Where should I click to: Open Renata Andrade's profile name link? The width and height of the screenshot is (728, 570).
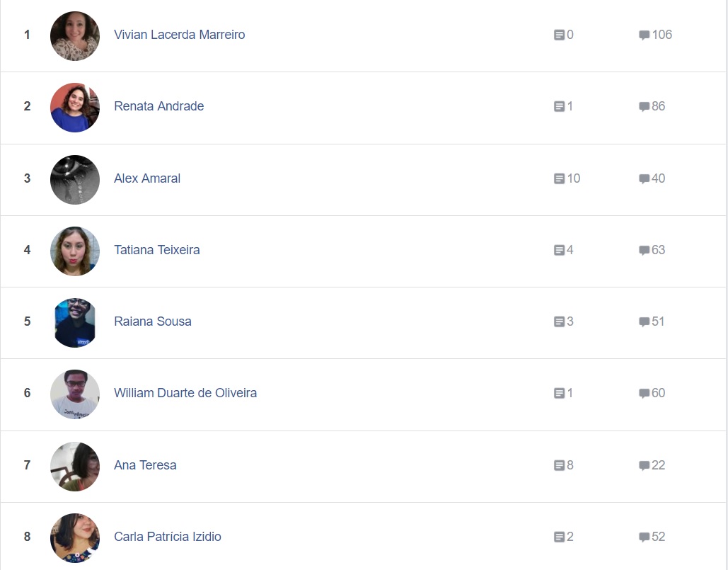[x=158, y=106]
